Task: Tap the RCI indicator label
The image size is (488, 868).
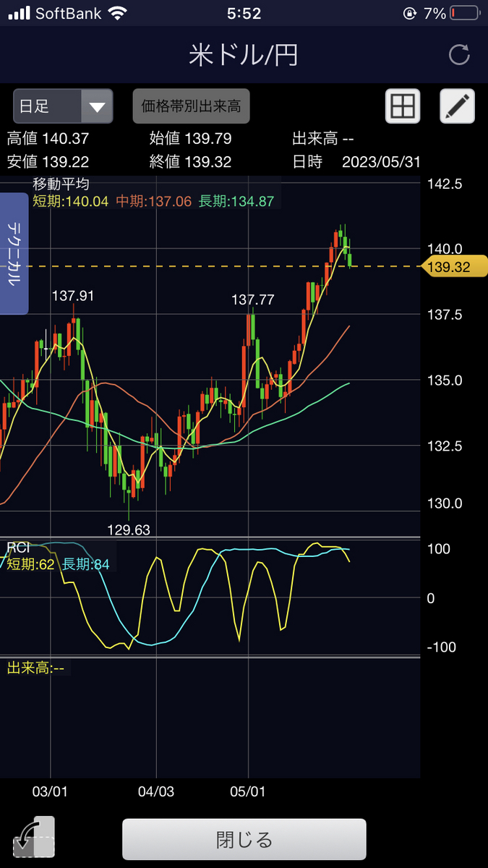Action: (x=17, y=548)
